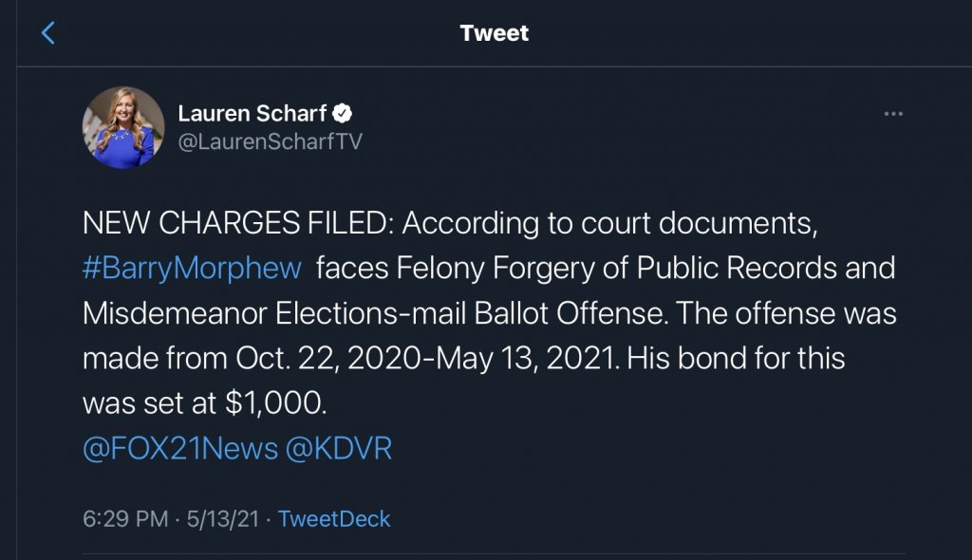Image resolution: width=972 pixels, height=560 pixels.
Task: Open the three-dot more options menu
Action: click(x=893, y=114)
